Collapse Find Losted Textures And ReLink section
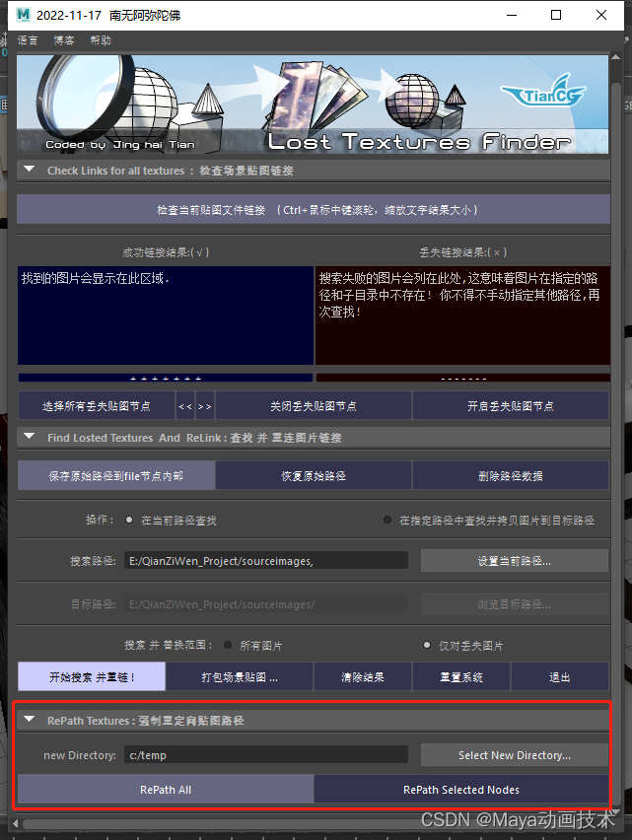The width and height of the screenshot is (632, 840). 30,437
